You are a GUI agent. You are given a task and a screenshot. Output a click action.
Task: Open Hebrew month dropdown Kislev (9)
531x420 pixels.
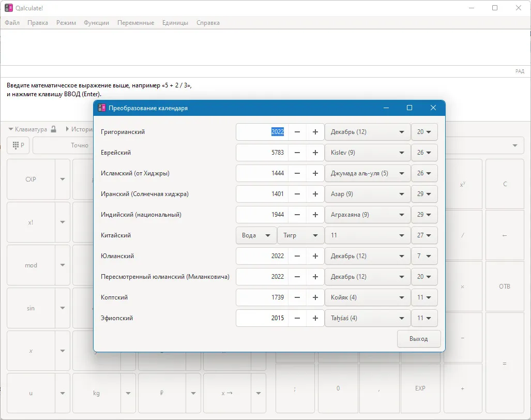point(368,153)
